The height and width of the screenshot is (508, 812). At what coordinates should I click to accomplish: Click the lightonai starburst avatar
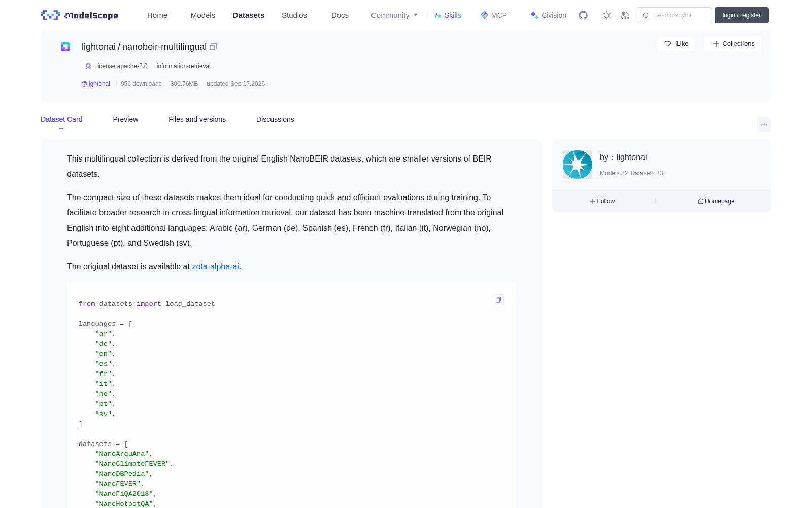tap(578, 165)
